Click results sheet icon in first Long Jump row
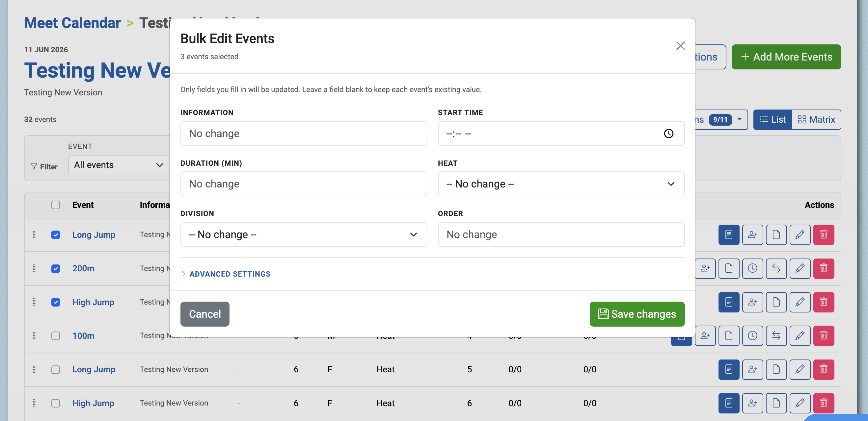This screenshot has width=868, height=421. 729,235
